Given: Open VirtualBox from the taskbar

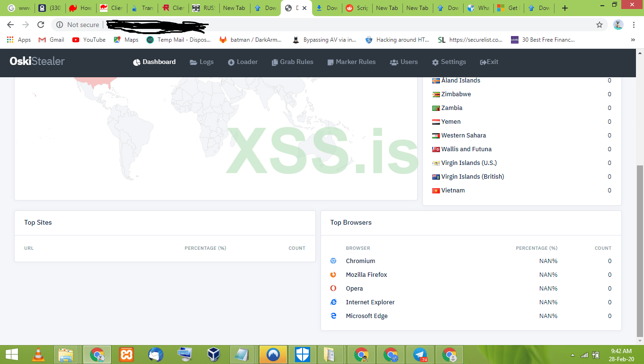Looking at the screenshot, I should [x=214, y=354].
